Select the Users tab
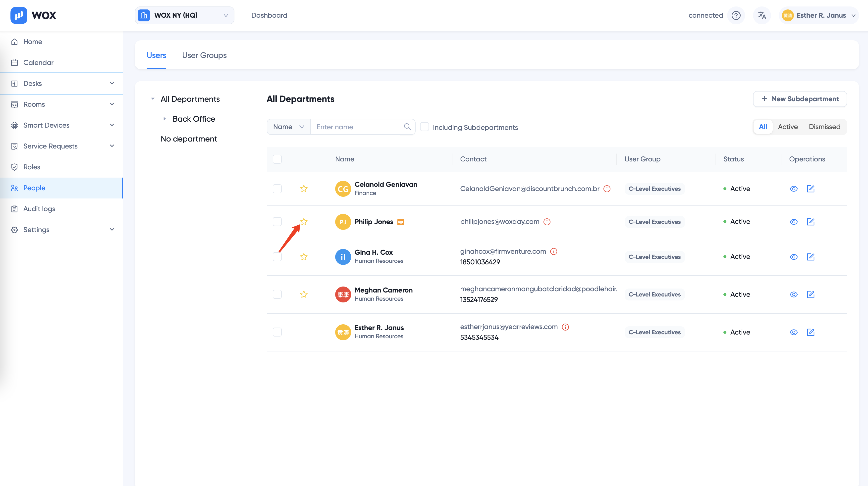 156,55
